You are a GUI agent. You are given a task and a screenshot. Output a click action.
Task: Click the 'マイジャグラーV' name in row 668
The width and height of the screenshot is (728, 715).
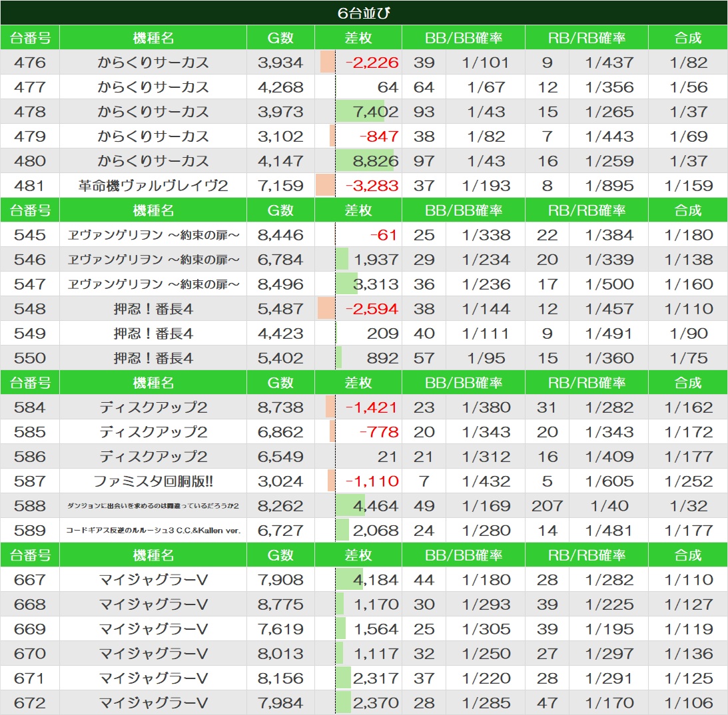[153, 604]
